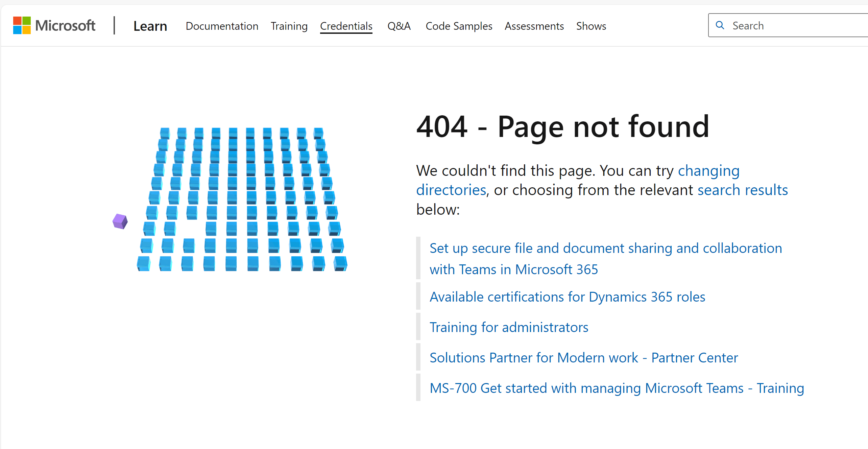The image size is (868, 449).
Task: Open the Training menu item
Action: click(289, 26)
